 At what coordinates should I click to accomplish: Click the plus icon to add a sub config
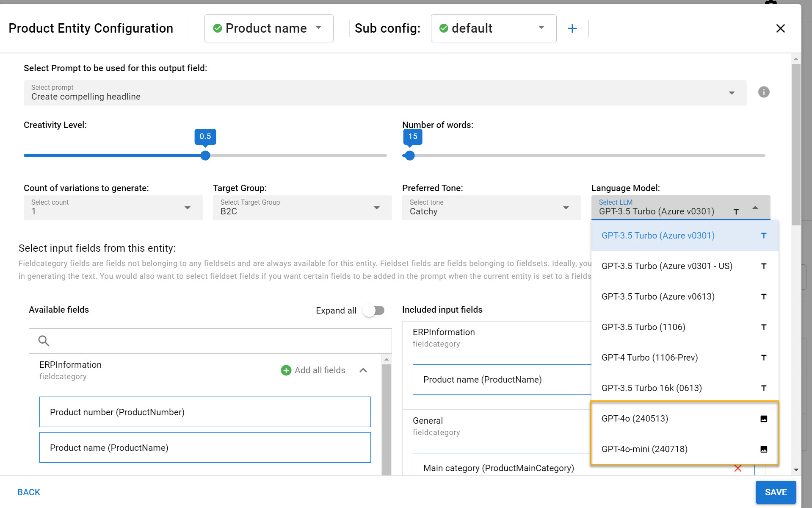click(572, 28)
